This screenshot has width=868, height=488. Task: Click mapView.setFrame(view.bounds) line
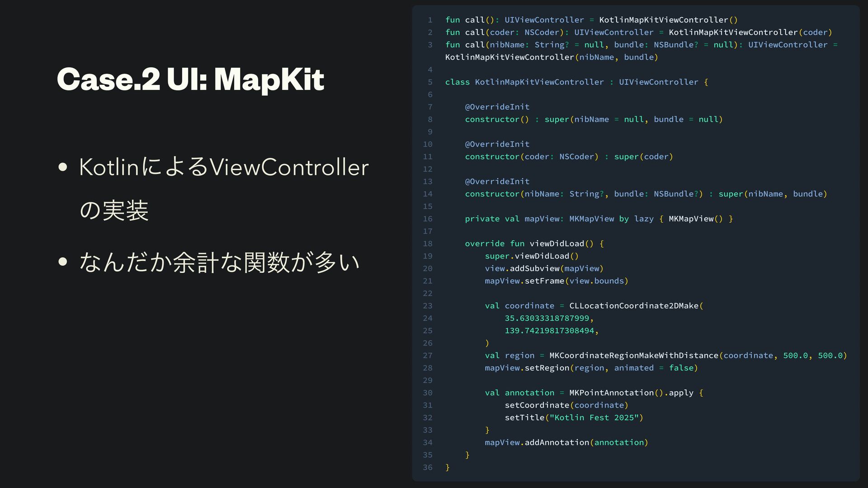[556, 281]
